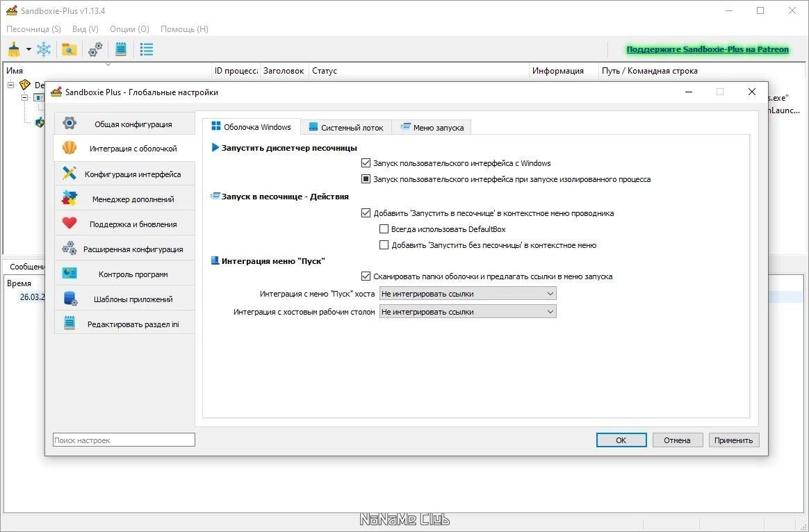Open global settings via the gears toolbar icon
The width and height of the screenshot is (809, 532).
(x=95, y=49)
